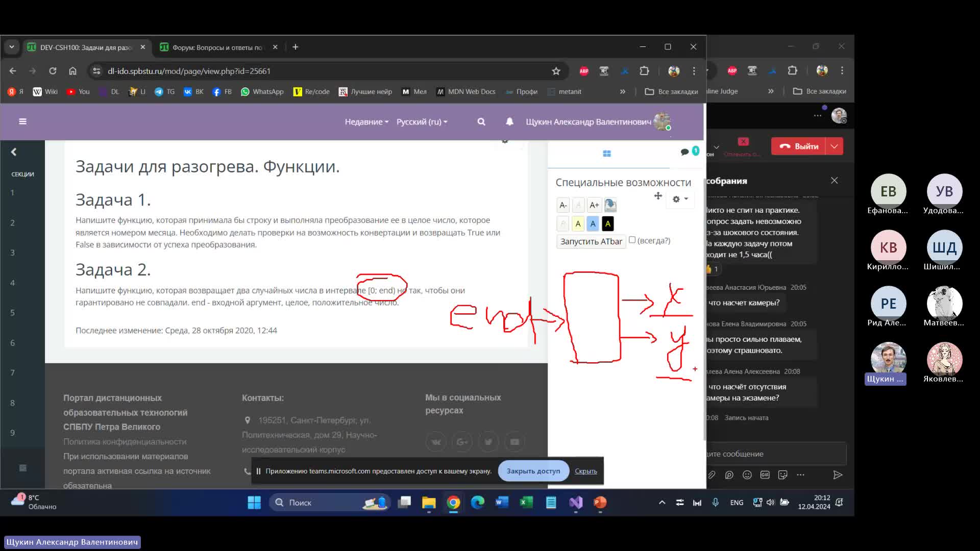The image size is (980, 551).
Task: Open more chat options in Teams compose bar
Action: click(x=801, y=475)
